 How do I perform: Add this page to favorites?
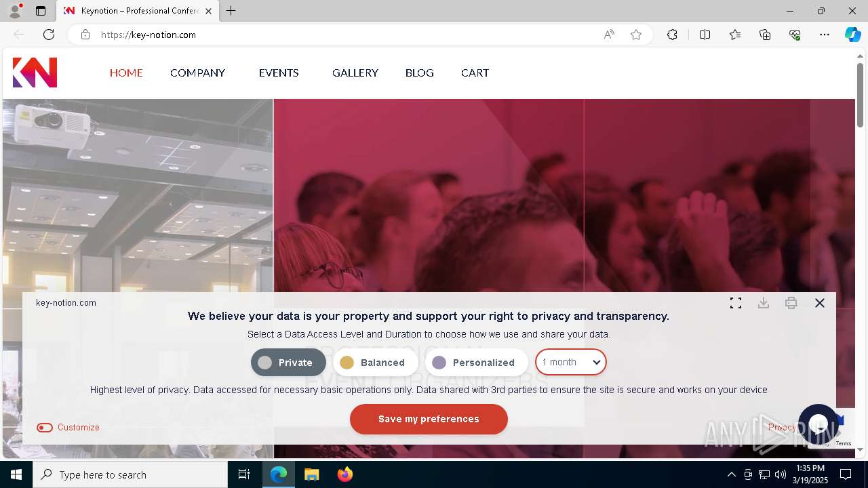pyautogui.click(x=636, y=35)
